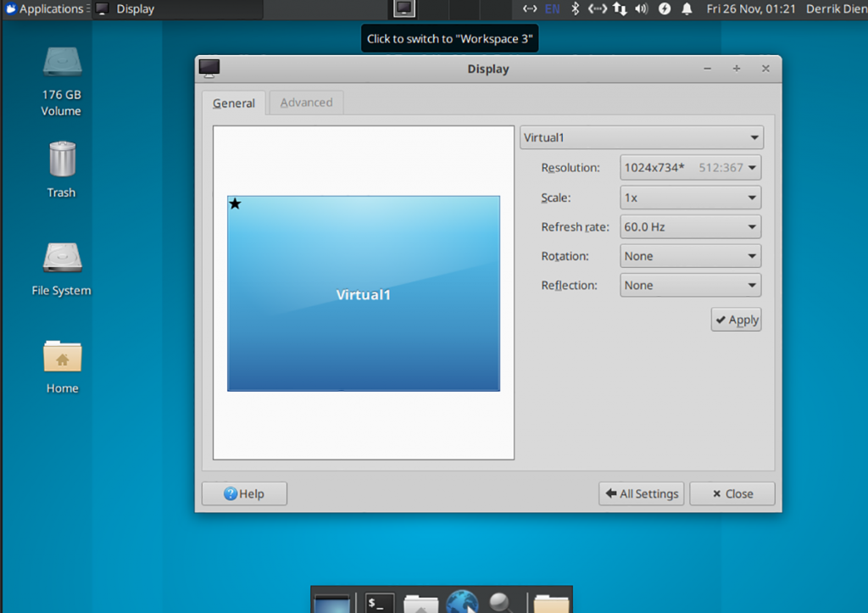868x613 pixels.
Task: Open the file manager icon in the dock
Action: pyautogui.click(x=420, y=602)
